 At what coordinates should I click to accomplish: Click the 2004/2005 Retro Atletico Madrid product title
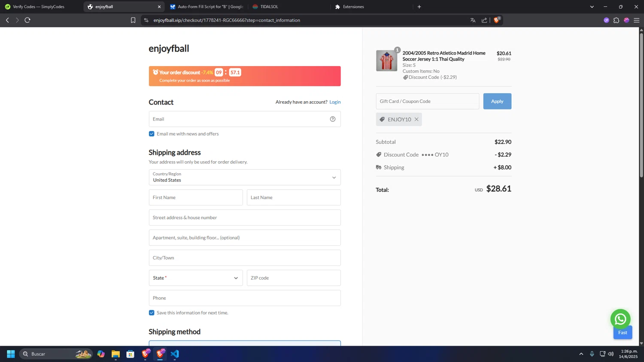click(444, 56)
